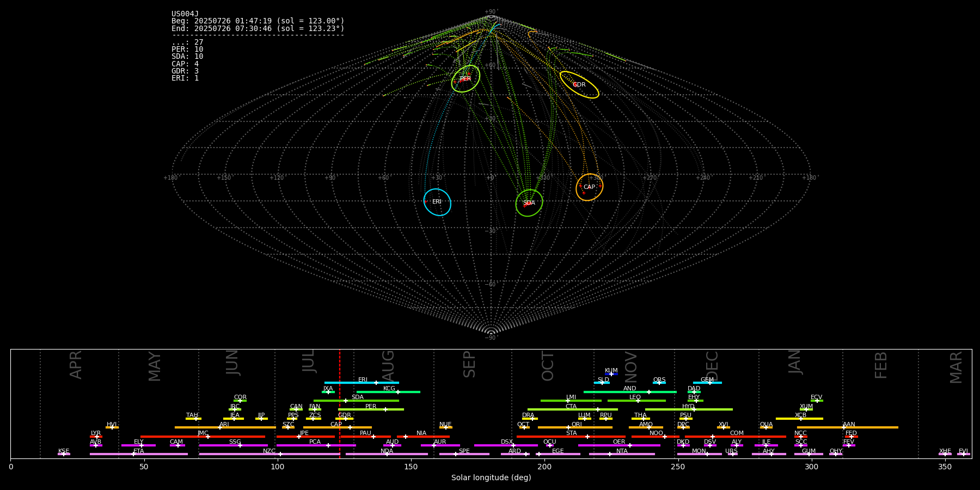
Task: Click the 150 tick label on x-axis
Action: point(411,467)
